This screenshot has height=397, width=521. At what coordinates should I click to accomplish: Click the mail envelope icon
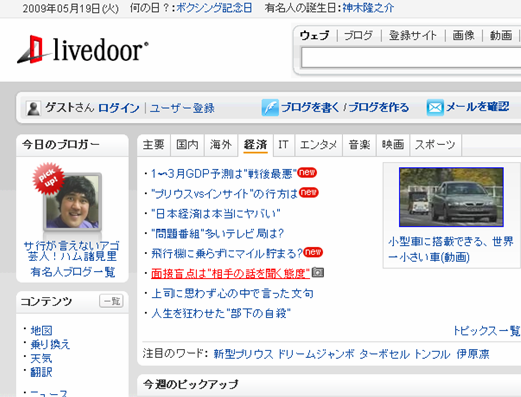[435, 107]
